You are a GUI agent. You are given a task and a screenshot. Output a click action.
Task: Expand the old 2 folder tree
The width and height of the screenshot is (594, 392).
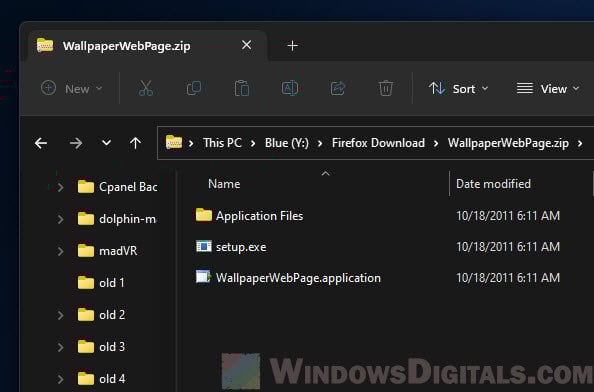coord(61,315)
